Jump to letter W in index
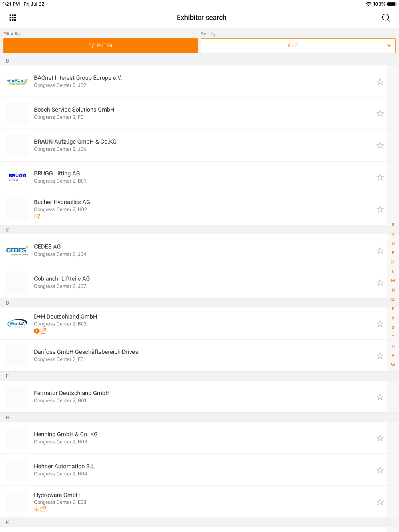 393,365
